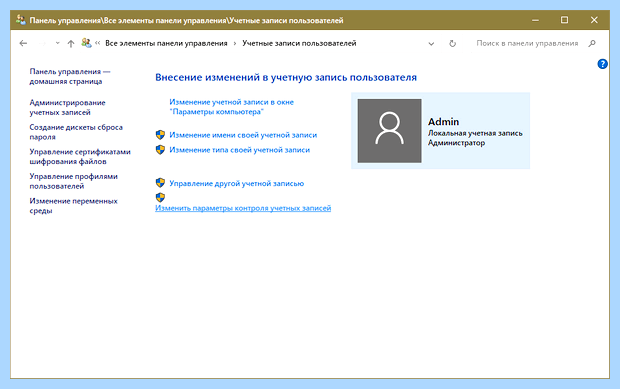Expand the double-chevron breadcrumb path menu

click(97, 43)
